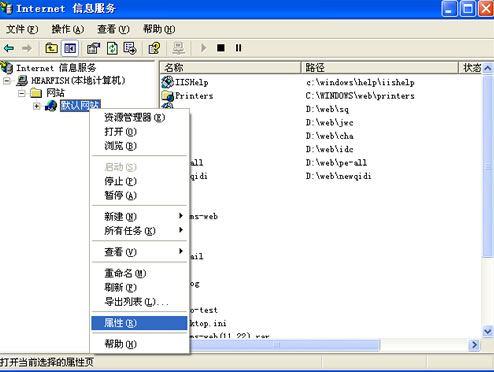The height and width of the screenshot is (372, 494).
Task: Click the connect computer toolbar icon
Action: point(179,48)
